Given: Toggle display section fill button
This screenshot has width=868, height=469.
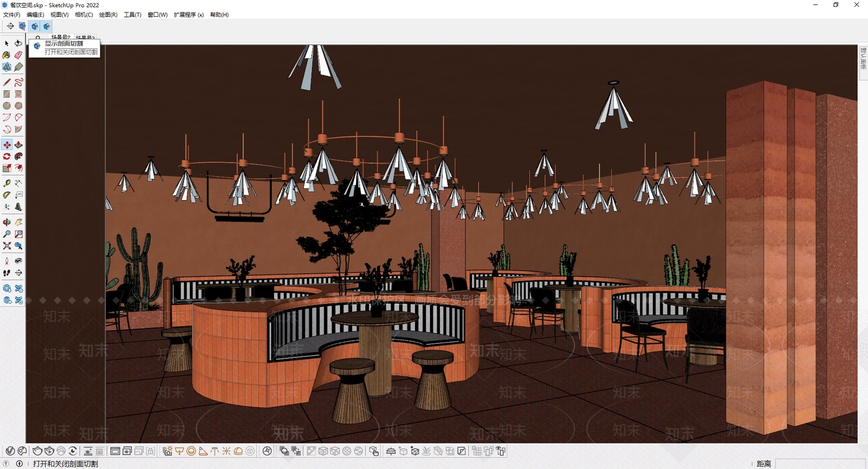Looking at the screenshot, I should coord(46,26).
